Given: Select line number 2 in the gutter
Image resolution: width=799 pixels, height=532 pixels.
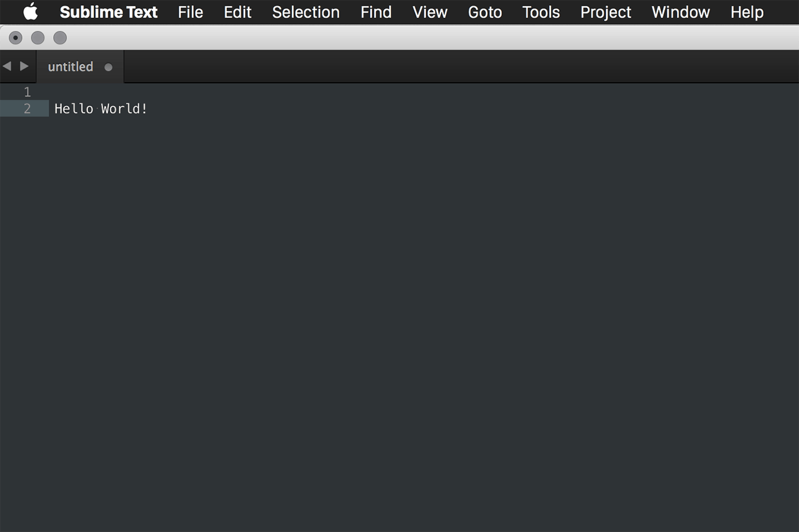Looking at the screenshot, I should 27,109.
